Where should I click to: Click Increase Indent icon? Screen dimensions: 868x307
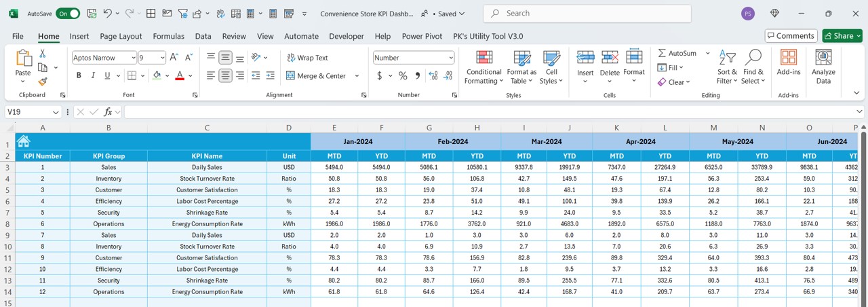click(271, 75)
